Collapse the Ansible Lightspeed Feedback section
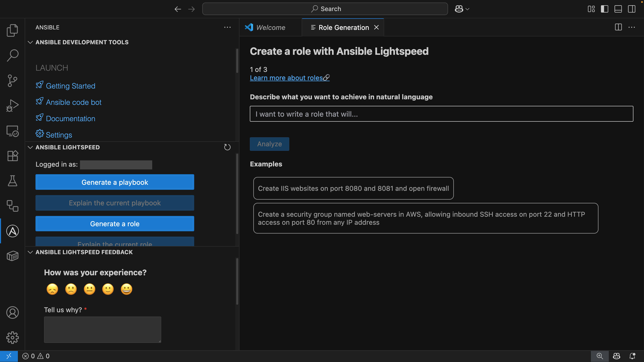 pyautogui.click(x=30, y=252)
